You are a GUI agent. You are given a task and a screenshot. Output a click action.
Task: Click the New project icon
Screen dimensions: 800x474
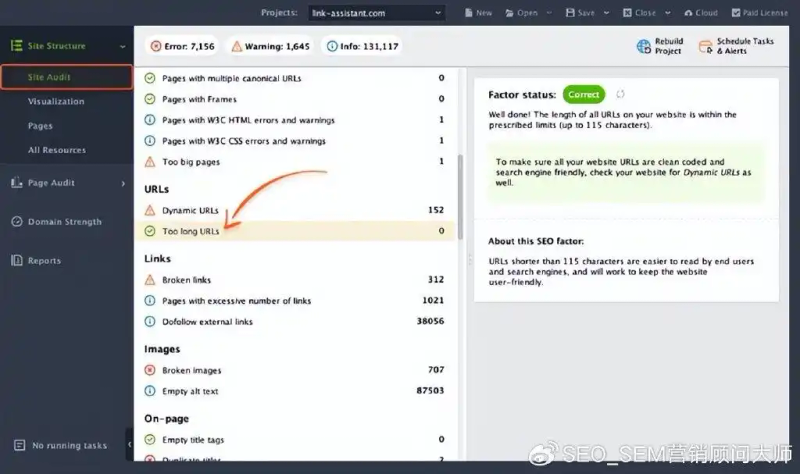468,13
